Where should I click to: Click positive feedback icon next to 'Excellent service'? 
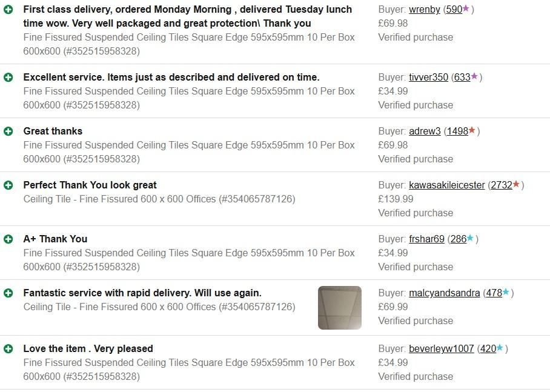(x=8, y=78)
